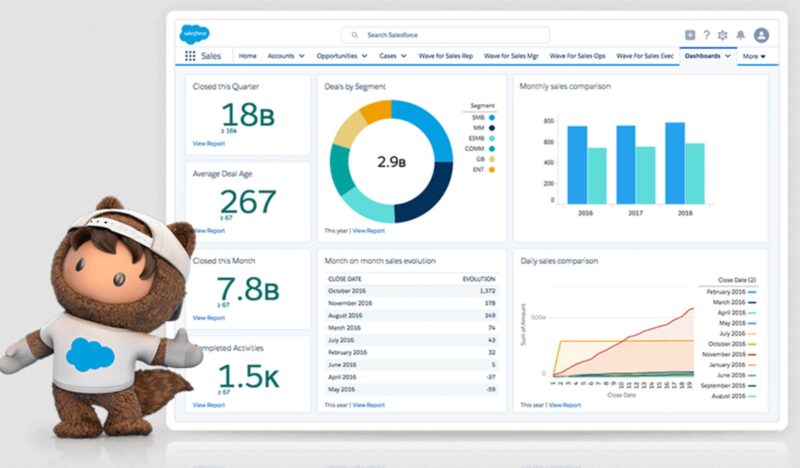Select the November 2016 table row

(x=411, y=303)
